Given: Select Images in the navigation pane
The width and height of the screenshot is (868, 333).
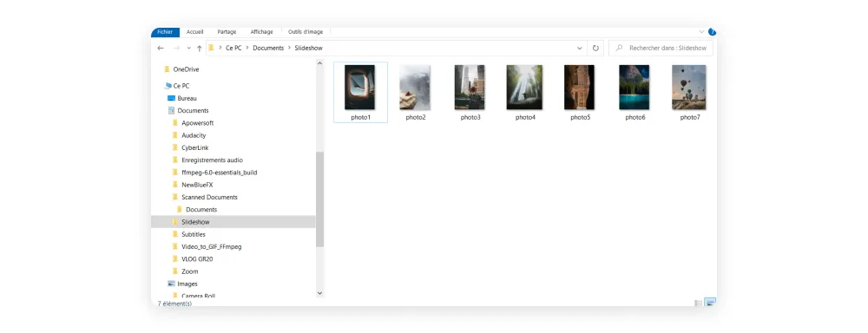Looking at the screenshot, I should [187, 284].
